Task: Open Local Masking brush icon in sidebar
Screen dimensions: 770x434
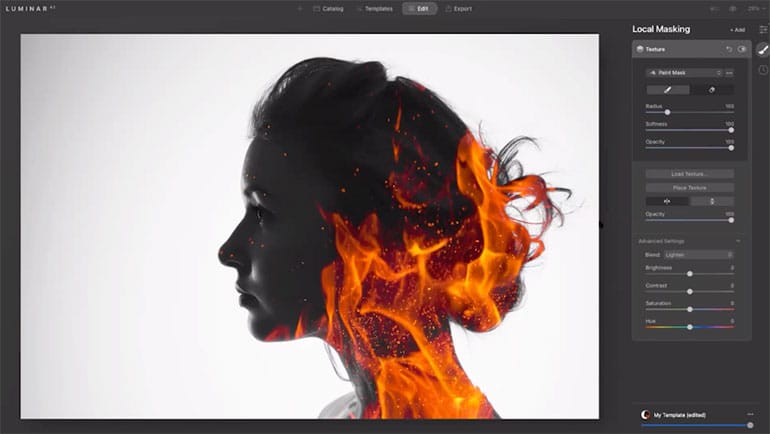Action: [x=763, y=49]
